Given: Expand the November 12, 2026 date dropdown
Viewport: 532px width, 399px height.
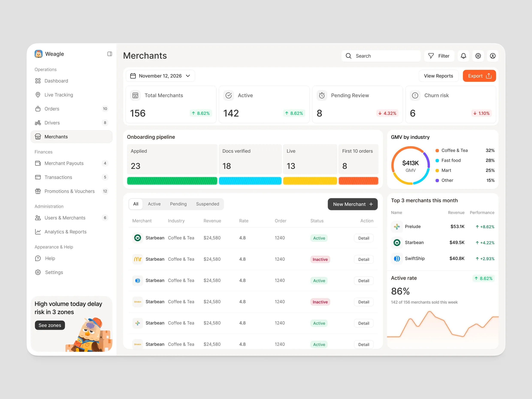Looking at the screenshot, I should (x=160, y=76).
